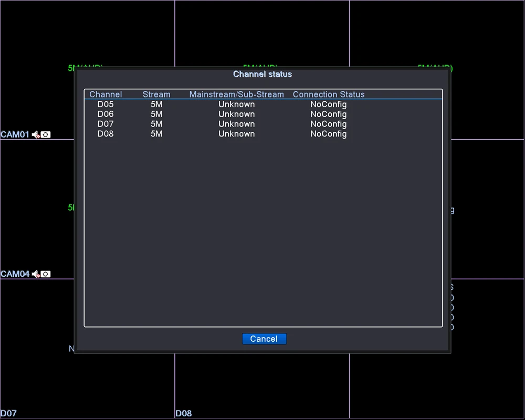
Task: Click the 5M stream value for D07
Action: click(156, 124)
